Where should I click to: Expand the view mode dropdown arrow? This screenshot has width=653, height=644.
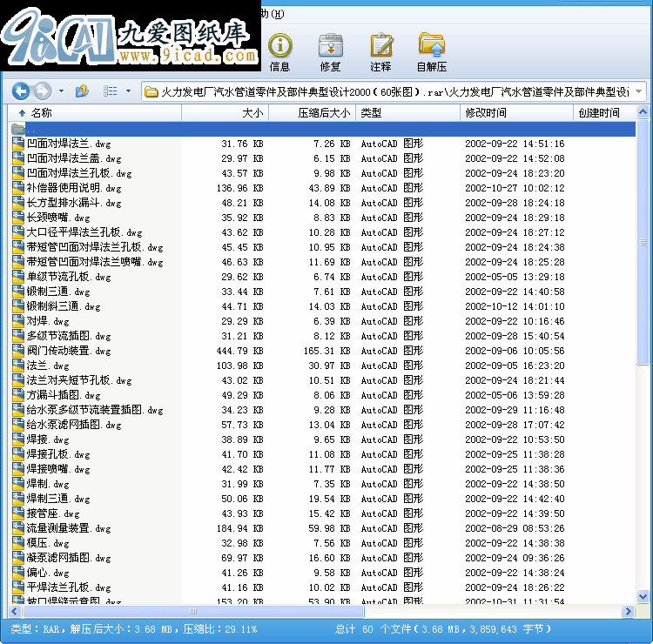pyautogui.click(x=128, y=91)
